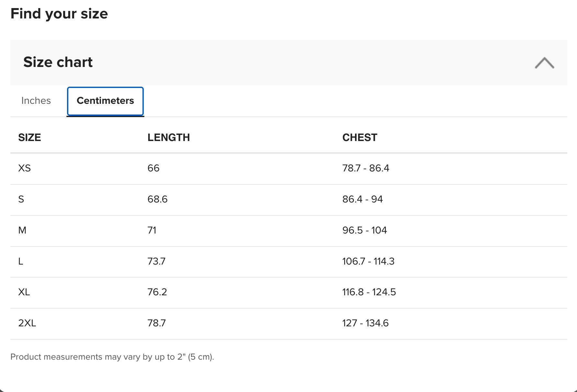This screenshot has width=577, height=392.
Task: Select the XL size row label
Action: click(x=24, y=292)
